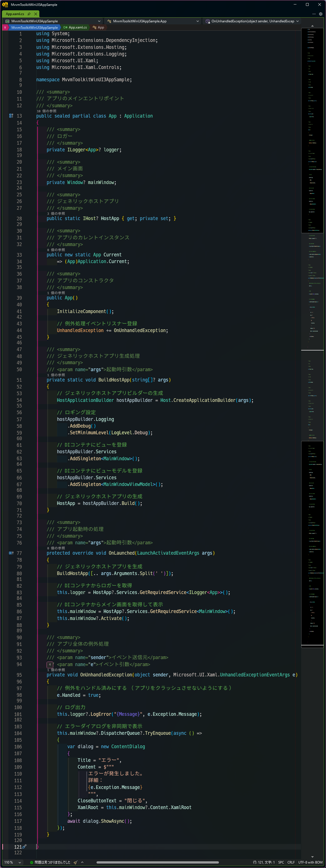
Task: Click the namespace declaration on line 8
Action: pos(84,80)
